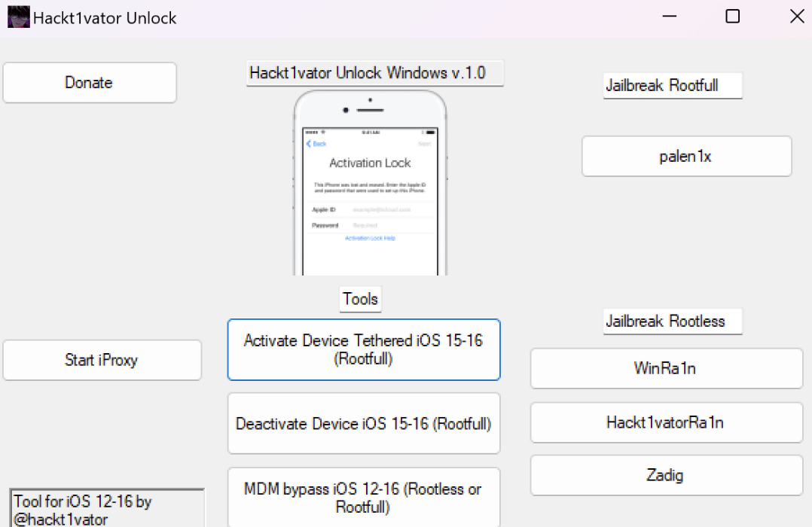812x527 pixels.
Task: Maximize the Hackt1vator Unlock window
Action: [733, 17]
